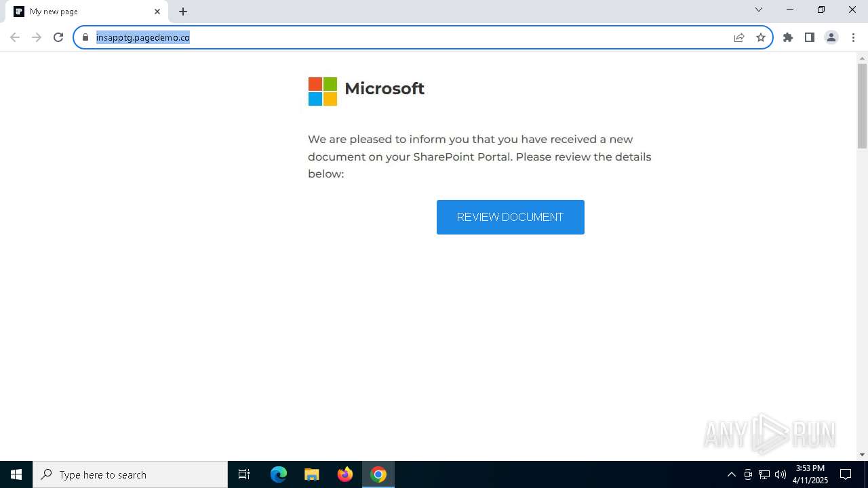Image resolution: width=868 pixels, height=488 pixels.
Task: Click the browser Back arrow
Action: coord(15,37)
